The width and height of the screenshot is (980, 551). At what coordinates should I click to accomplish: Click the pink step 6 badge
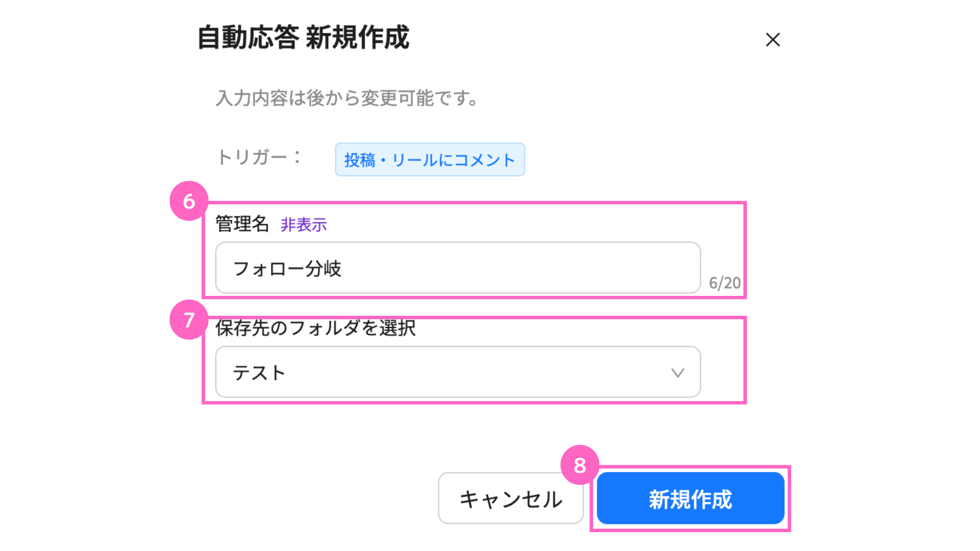point(189,201)
